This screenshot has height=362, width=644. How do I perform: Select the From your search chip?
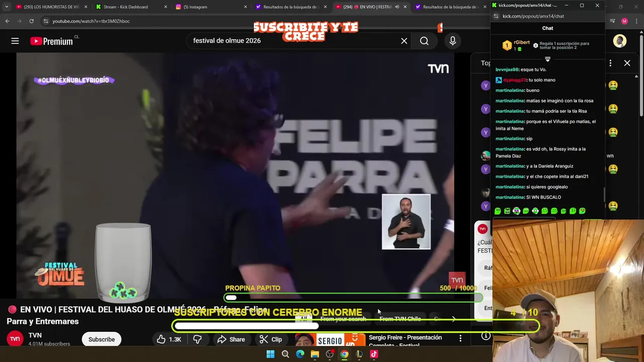point(343,319)
